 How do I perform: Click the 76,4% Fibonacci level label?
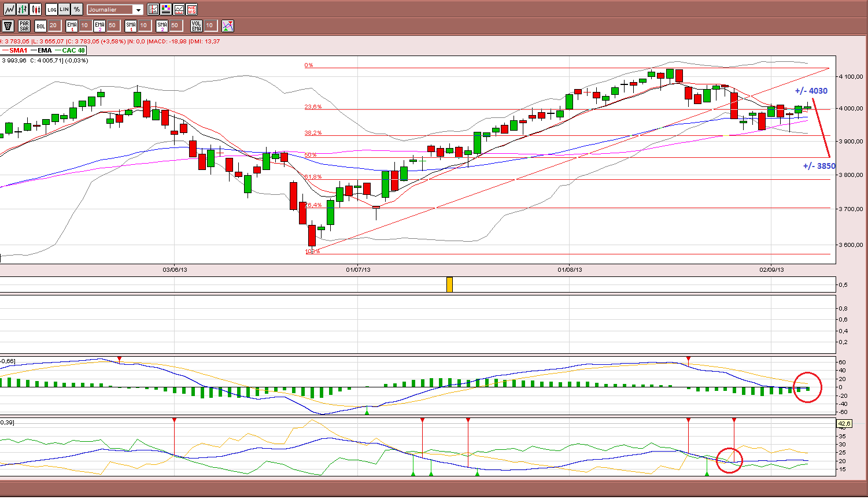coord(313,205)
